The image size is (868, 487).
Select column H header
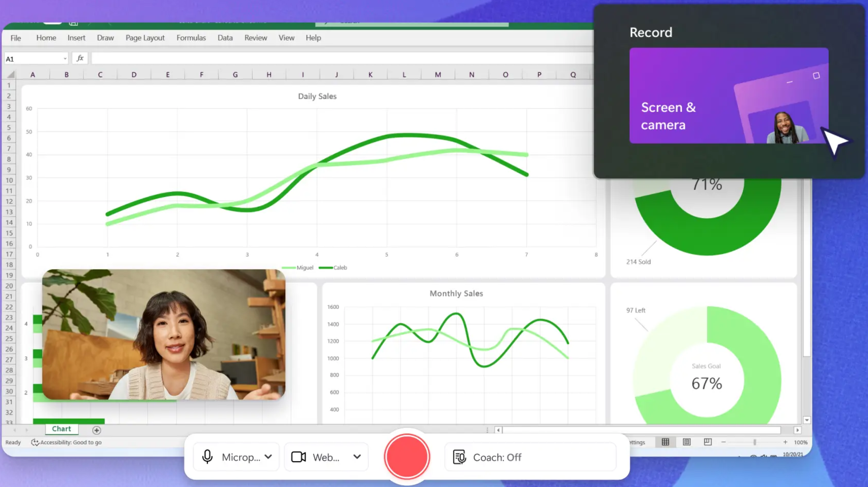tap(269, 74)
